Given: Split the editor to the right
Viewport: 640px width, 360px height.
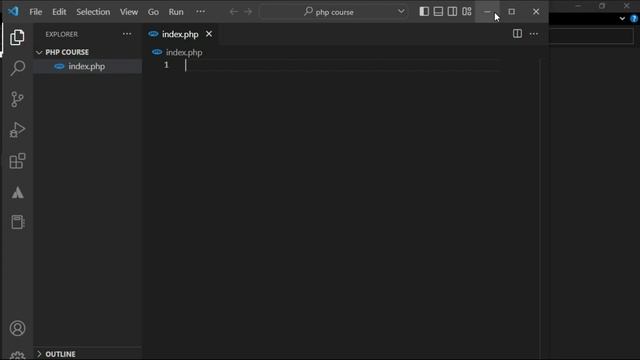Looking at the screenshot, I should point(517,34).
